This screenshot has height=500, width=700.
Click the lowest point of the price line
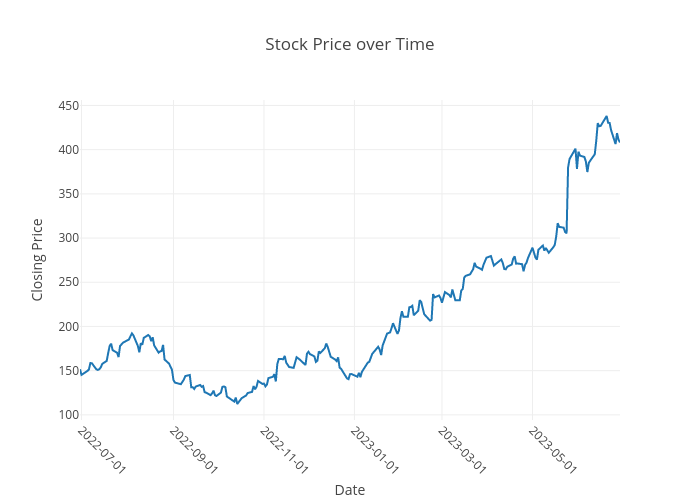pyautogui.click(x=237, y=403)
